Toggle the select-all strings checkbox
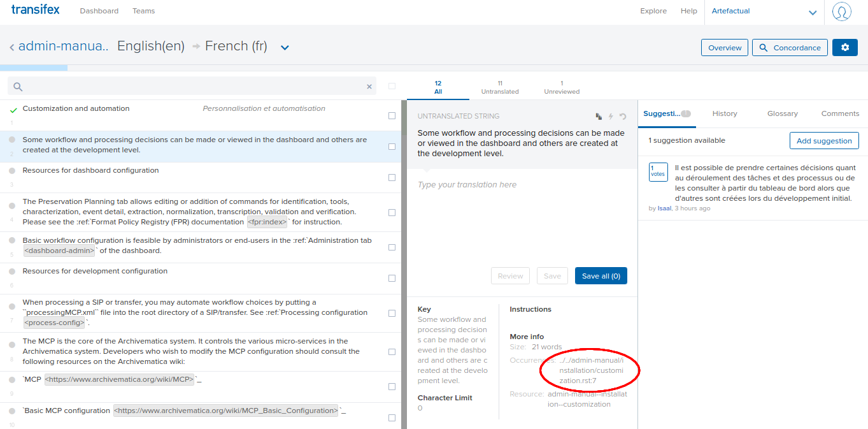Screen dimensions: 868x429 (392, 86)
